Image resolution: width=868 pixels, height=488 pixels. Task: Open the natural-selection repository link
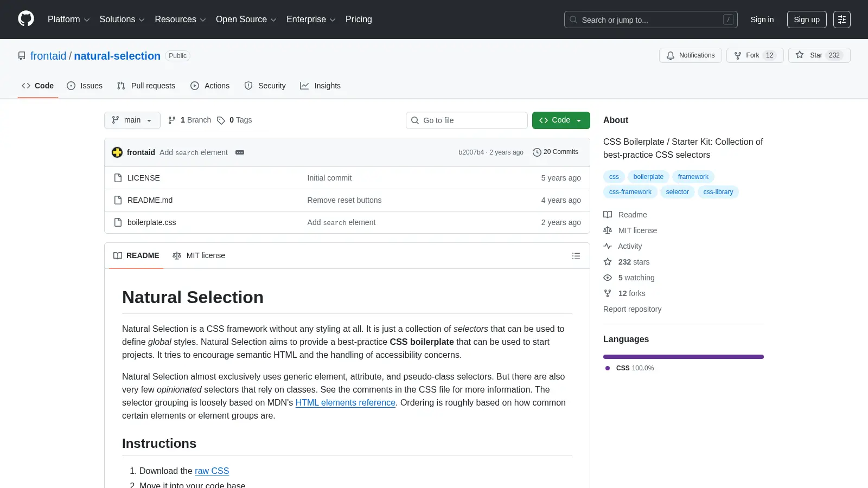pyautogui.click(x=117, y=56)
